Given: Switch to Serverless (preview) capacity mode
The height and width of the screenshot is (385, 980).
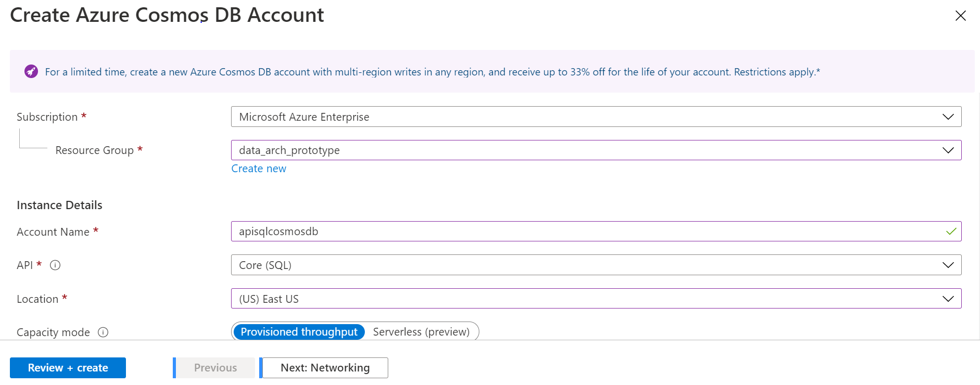Looking at the screenshot, I should point(421,332).
